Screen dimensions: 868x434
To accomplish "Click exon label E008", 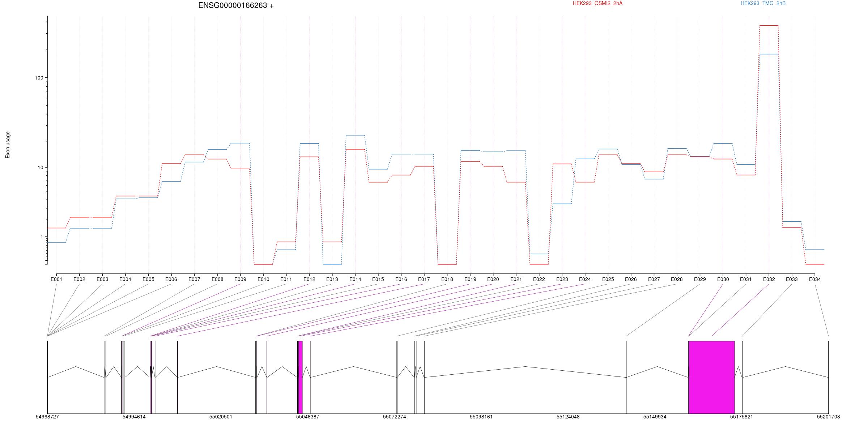I will tap(217, 279).
